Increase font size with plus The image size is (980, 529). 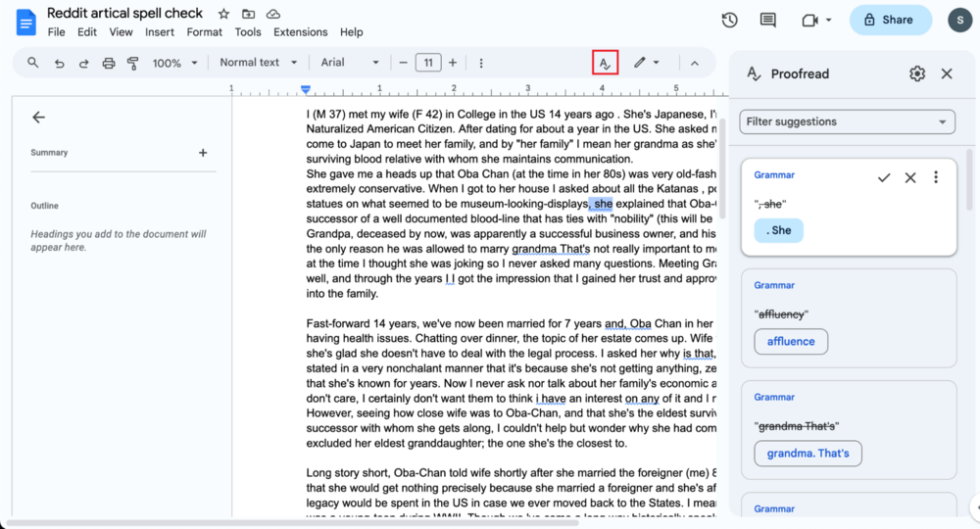point(453,63)
